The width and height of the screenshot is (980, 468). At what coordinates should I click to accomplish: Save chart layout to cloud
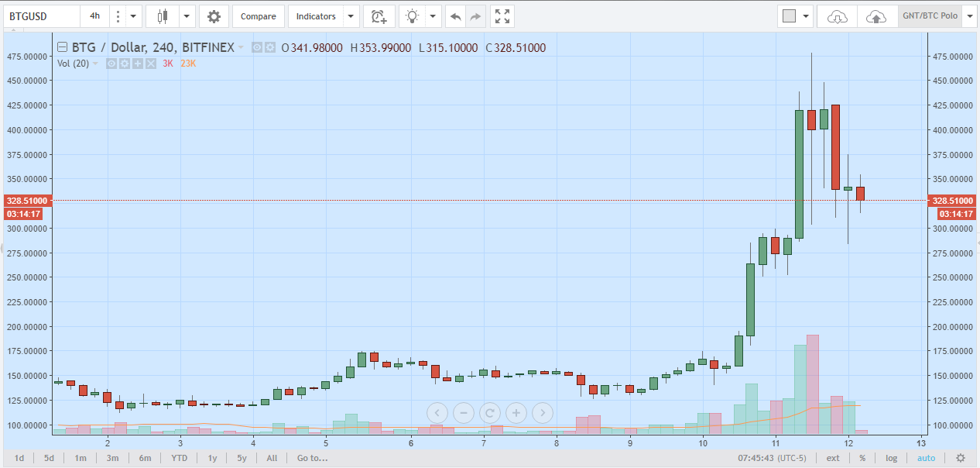875,16
